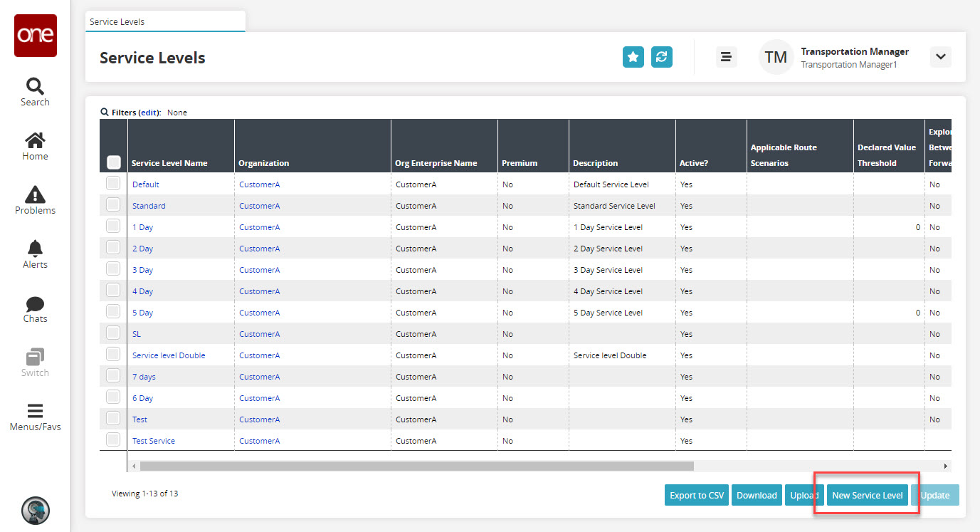The height and width of the screenshot is (532, 980).
Task: Open Alerts bell icon
Action: click(35, 254)
